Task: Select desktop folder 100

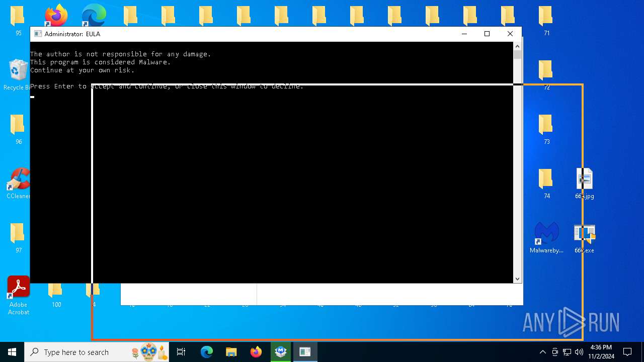Action: [x=56, y=296]
